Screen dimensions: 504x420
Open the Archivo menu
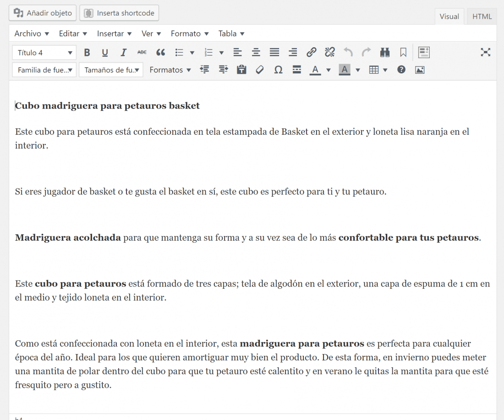(x=32, y=33)
